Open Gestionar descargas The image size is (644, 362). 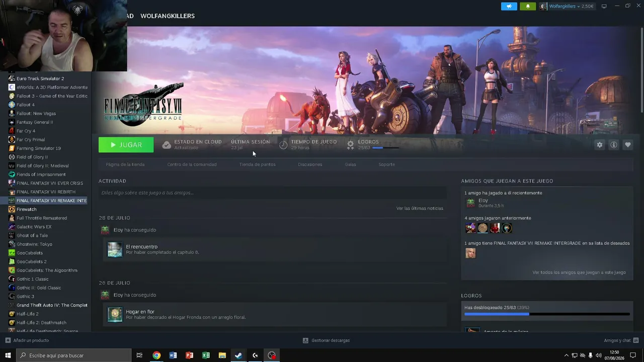coord(331,340)
